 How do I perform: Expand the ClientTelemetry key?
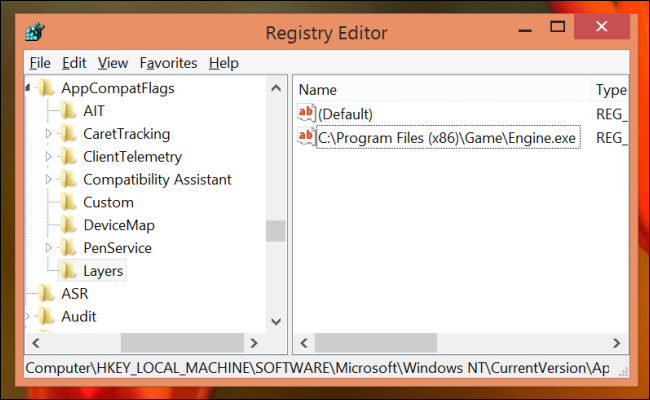pyautogui.click(x=48, y=156)
